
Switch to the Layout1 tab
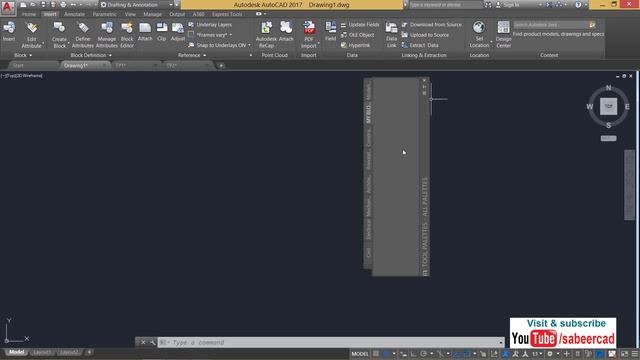[42, 352]
